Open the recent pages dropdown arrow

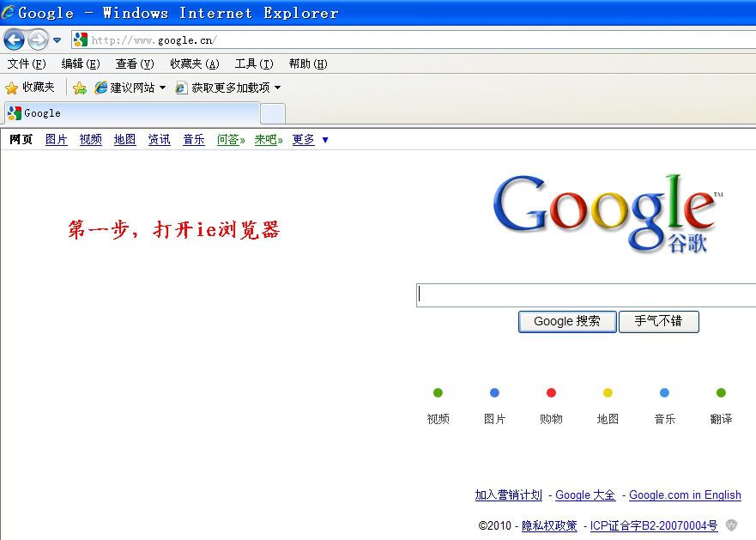(57, 40)
